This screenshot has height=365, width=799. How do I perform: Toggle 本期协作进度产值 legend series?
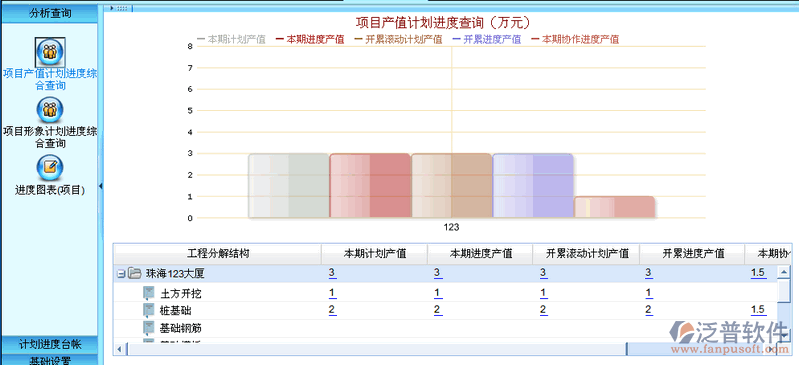point(575,39)
